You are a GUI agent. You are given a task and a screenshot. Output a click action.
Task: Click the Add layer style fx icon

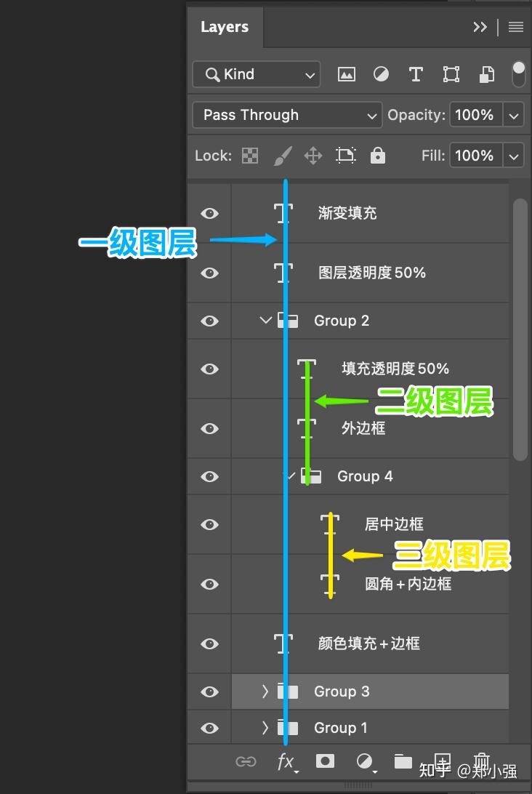tap(286, 761)
